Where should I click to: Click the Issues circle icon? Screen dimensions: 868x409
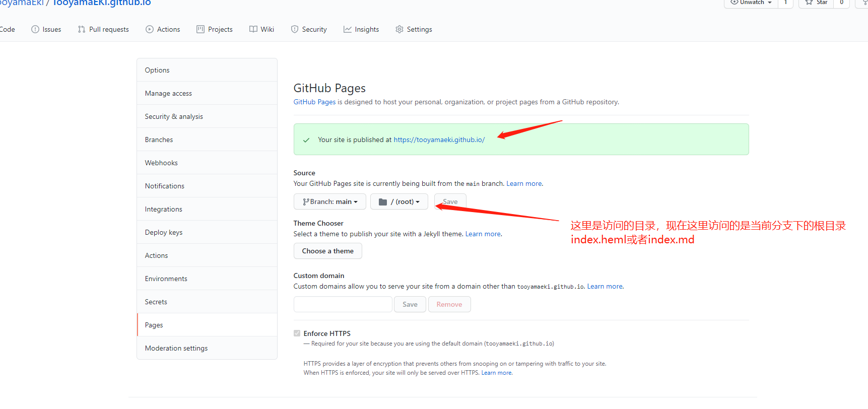tap(35, 29)
